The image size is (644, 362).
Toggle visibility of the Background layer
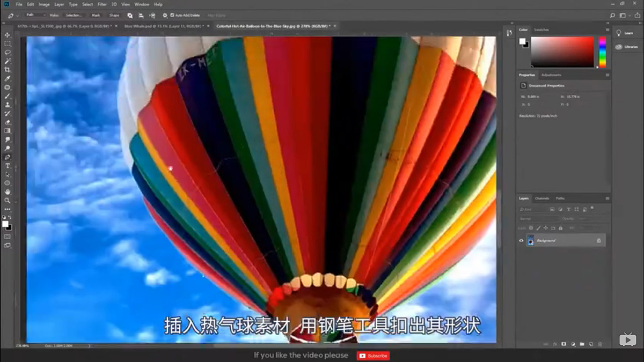[x=521, y=240]
